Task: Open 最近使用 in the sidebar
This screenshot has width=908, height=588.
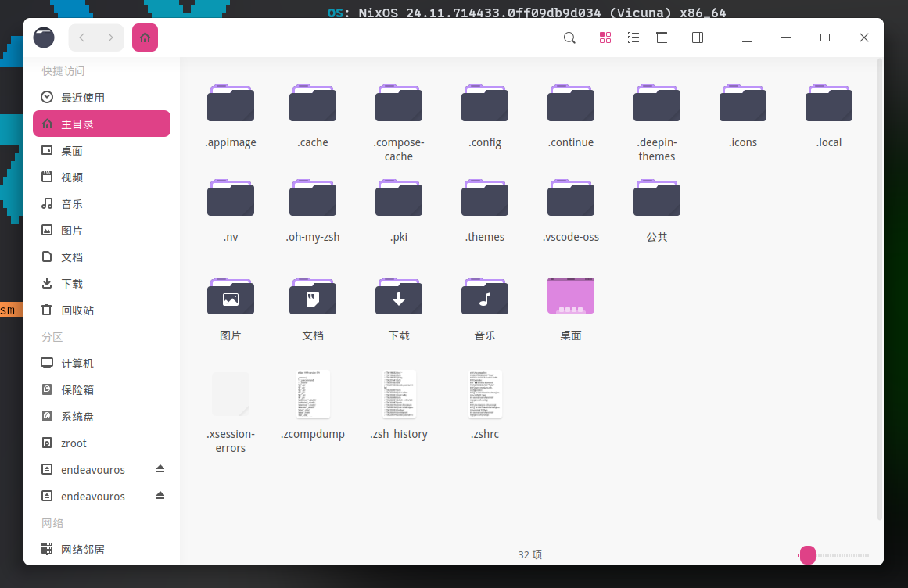Action: (102, 97)
